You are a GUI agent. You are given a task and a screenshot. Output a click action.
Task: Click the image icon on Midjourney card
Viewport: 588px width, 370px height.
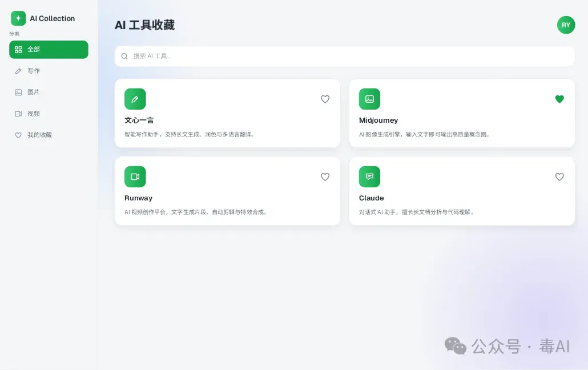(x=369, y=99)
